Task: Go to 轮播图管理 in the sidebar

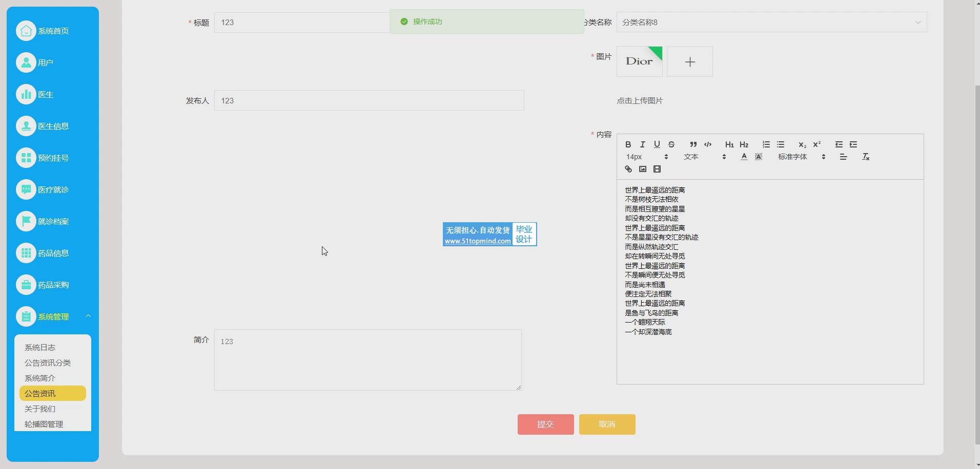Action: 44,424
